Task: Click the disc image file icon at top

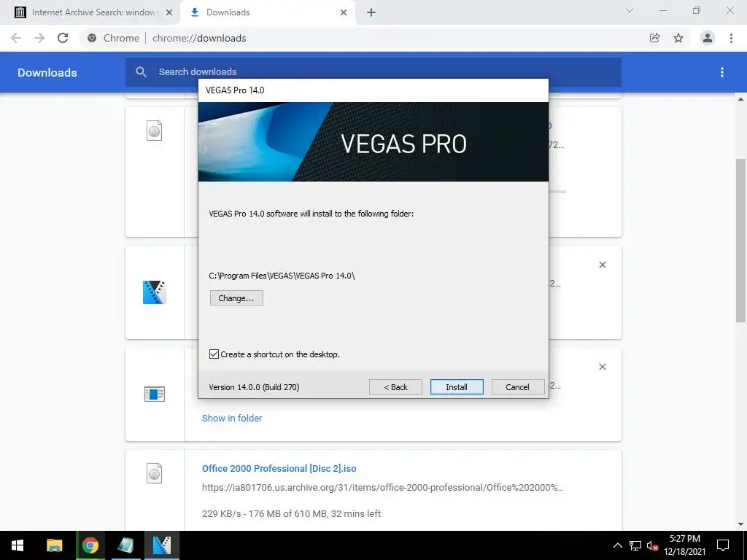Action: (x=155, y=131)
